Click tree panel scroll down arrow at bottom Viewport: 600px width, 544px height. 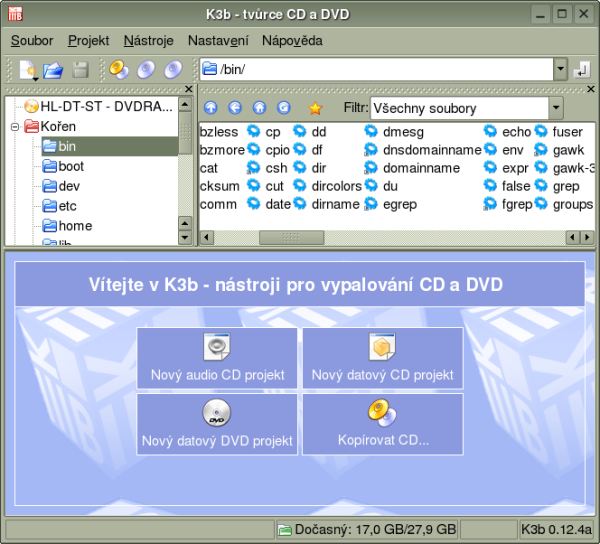pyautogui.click(x=185, y=238)
